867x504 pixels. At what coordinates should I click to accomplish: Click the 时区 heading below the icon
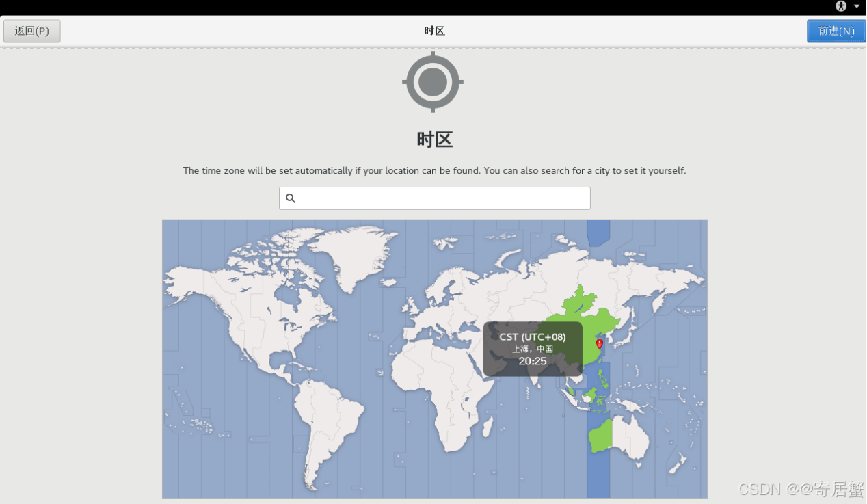pos(435,140)
